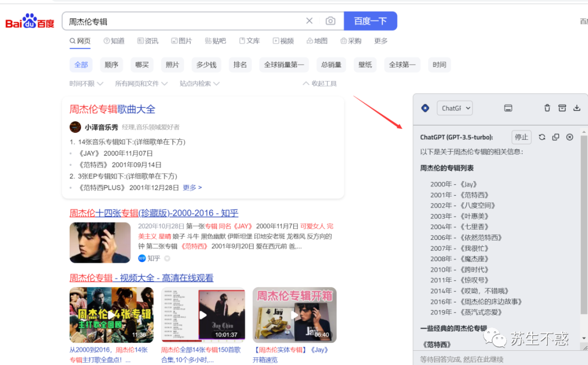Regenerate the answer via refresh icon
This screenshot has width=588, height=365.
click(x=542, y=137)
